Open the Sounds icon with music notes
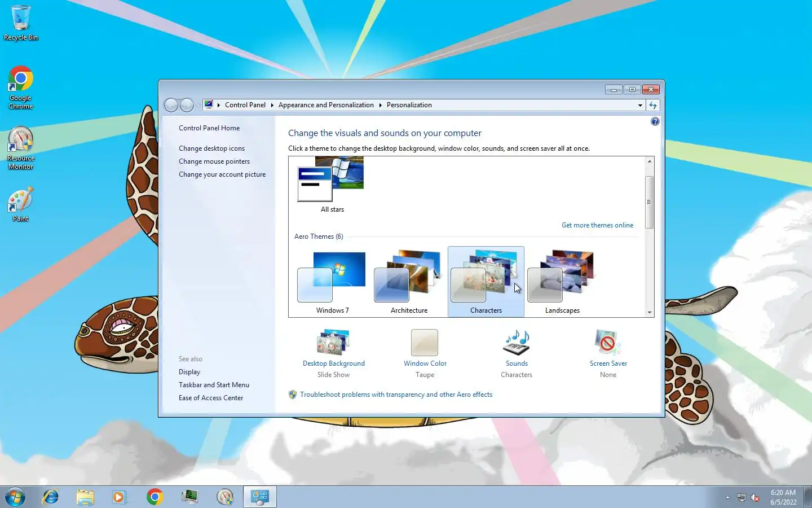 [x=517, y=342]
